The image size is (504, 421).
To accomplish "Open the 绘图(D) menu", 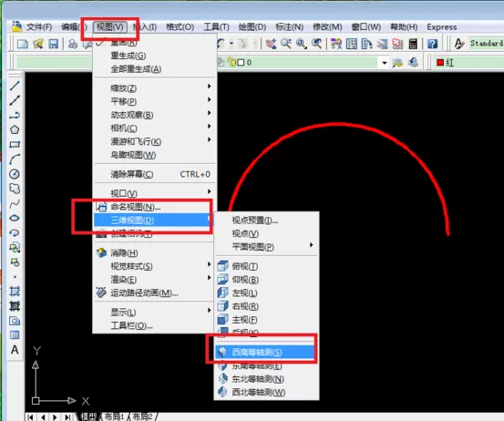I will 252,27.
